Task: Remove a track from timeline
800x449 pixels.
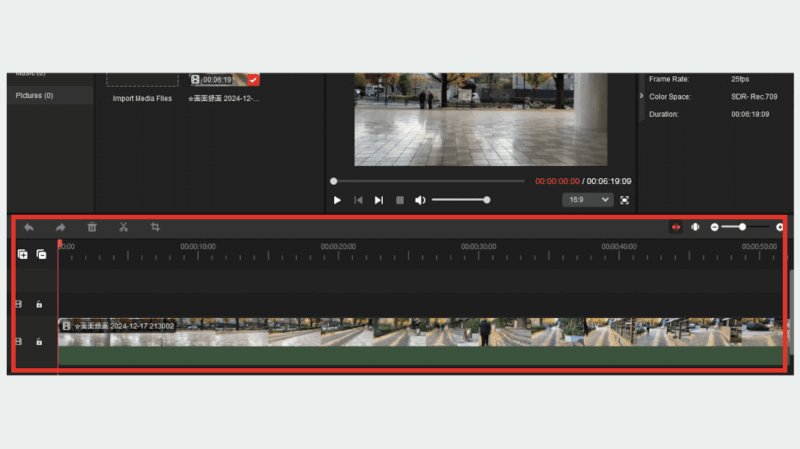Action: click(41, 254)
